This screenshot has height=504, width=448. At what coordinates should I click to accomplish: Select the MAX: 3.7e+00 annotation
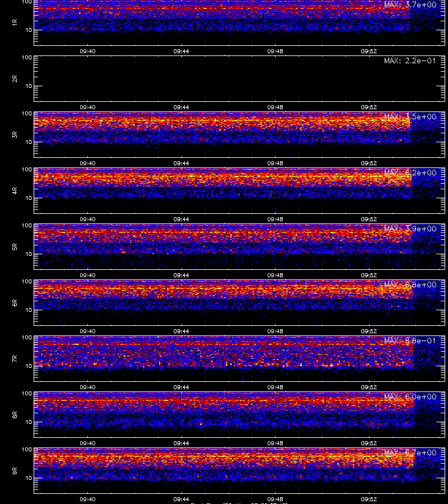pos(410,5)
